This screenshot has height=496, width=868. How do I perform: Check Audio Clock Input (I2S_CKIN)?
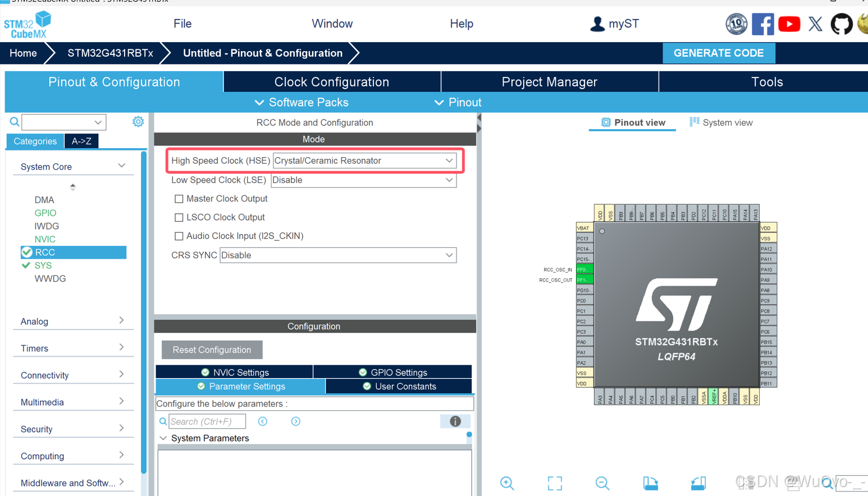[x=179, y=236]
